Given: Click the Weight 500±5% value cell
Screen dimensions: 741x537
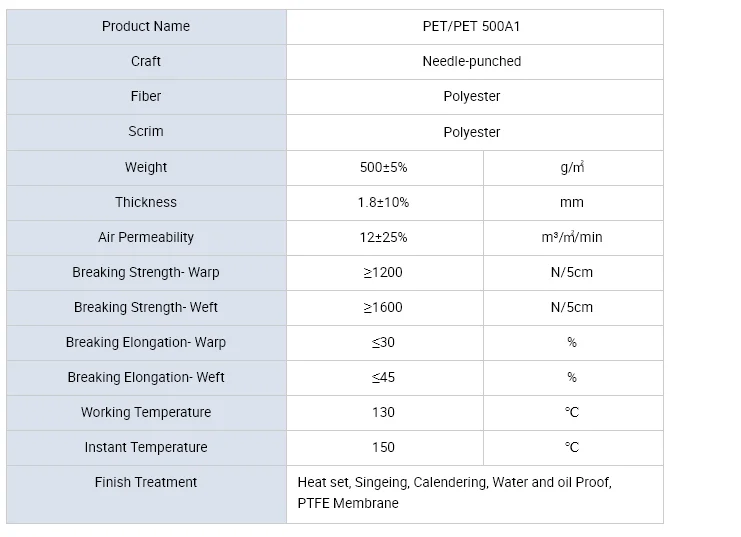Looking at the screenshot, I should pyautogui.click(x=384, y=167).
